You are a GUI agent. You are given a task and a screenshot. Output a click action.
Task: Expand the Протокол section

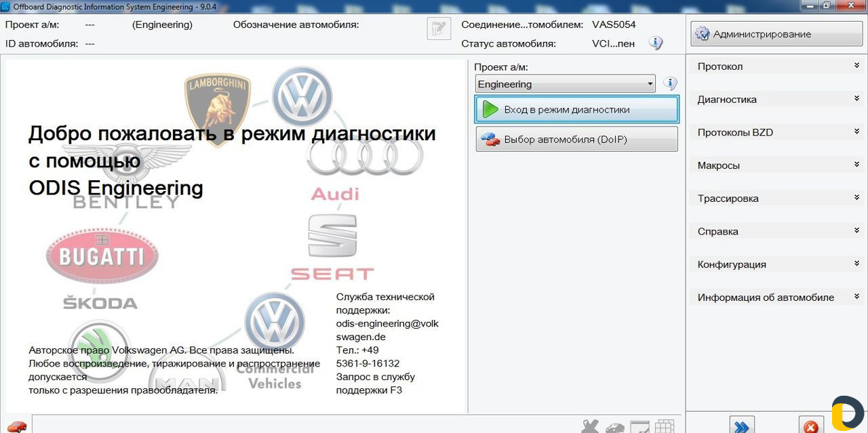pyautogui.click(x=778, y=66)
